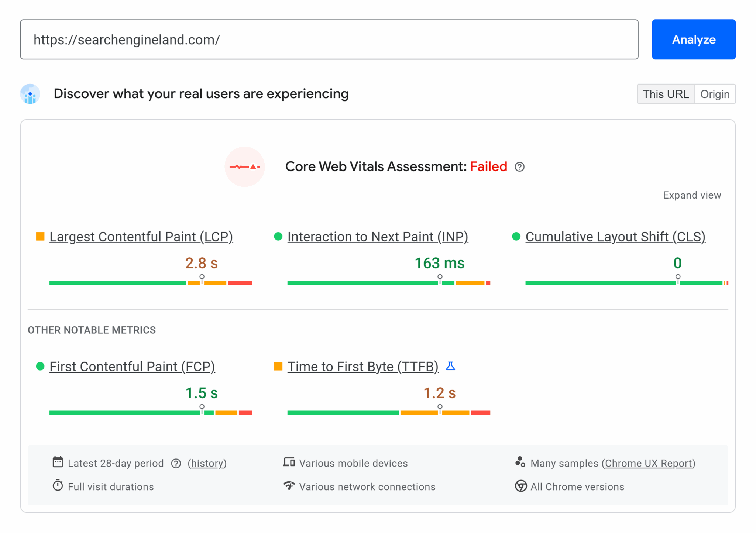
Task: Open help icon beside Core Web Vitals Assessment
Action: pyautogui.click(x=519, y=167)
